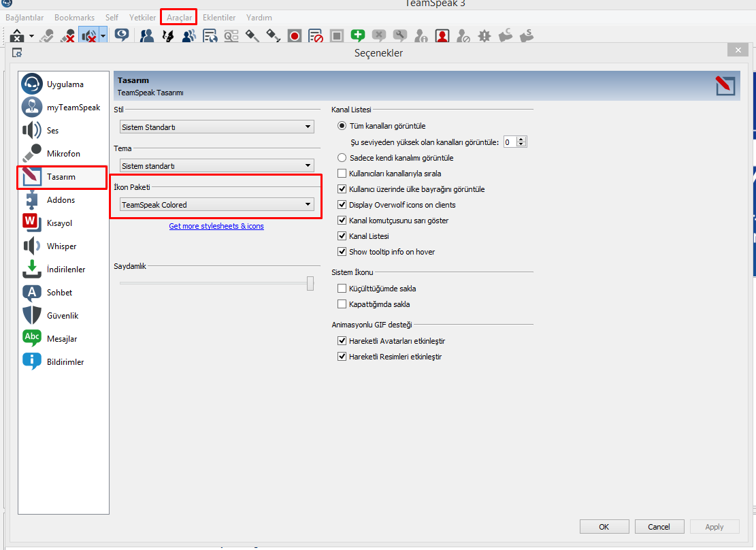This screenshot has width=756, height=550.
Task: Open the mute speakers dropdown arrow
Action: (x=103, y=36)
